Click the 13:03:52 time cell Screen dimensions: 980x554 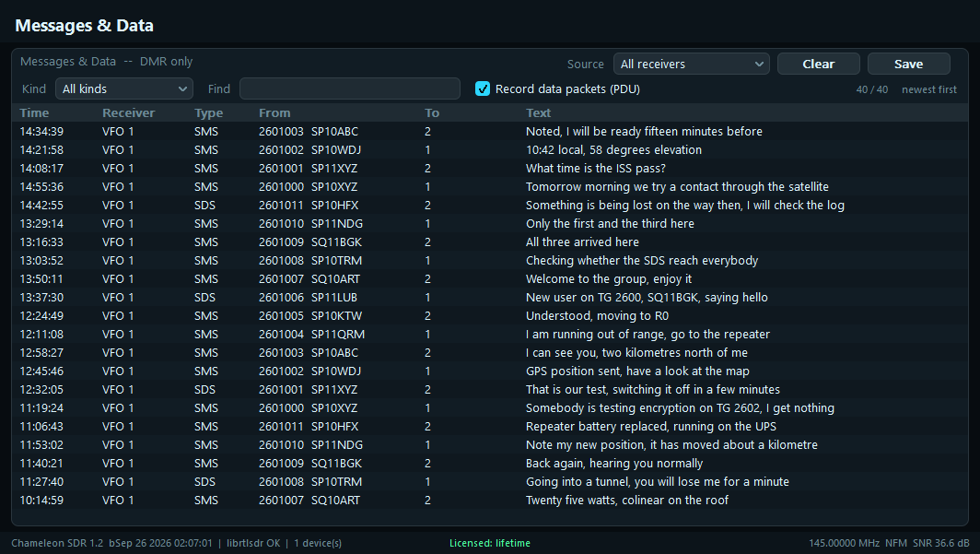(x=41, y=261)
